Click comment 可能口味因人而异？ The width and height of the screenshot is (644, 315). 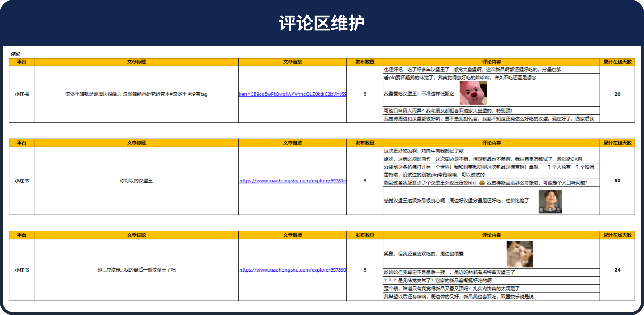click(x=448, y=111)
